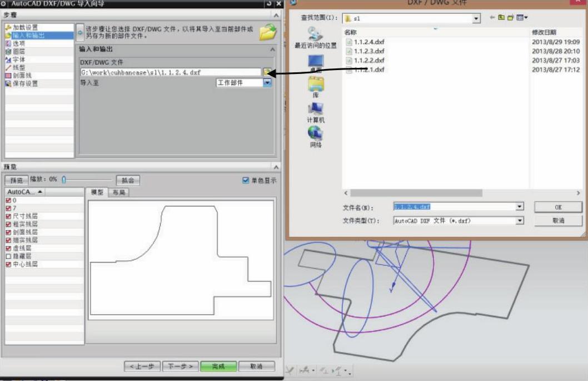Click the browse folder icon beside file path
The image size is (588, 381).
[267, 72]
